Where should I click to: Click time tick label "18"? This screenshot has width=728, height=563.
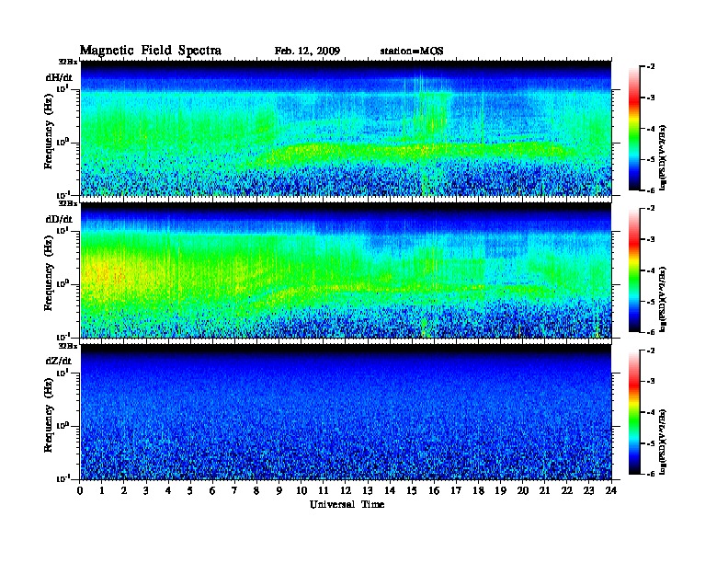[478, 490]
